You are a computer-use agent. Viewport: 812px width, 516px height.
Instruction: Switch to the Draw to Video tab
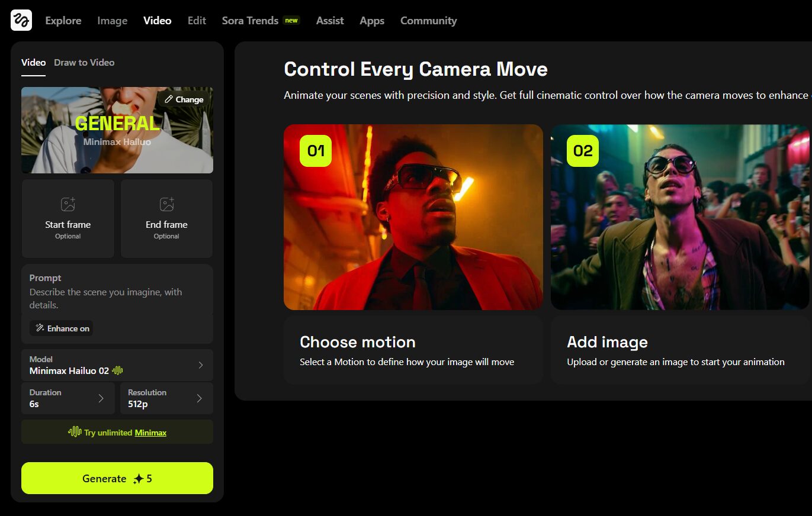pyautogui.click(x=84, y=63)
